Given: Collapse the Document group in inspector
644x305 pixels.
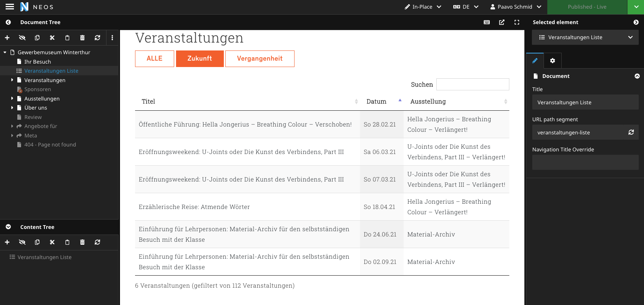Looking at the screenshot, I should tap(637, 76).
